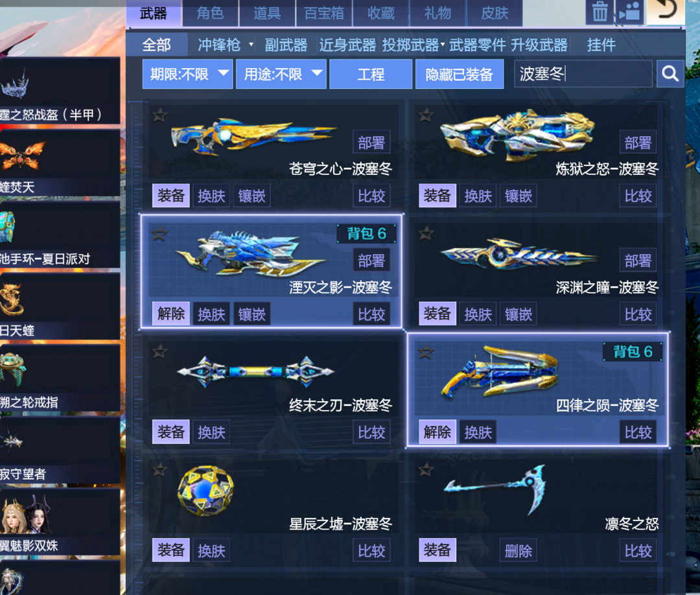Click 删除 button for 凛冬之怒
Image resolution: width=700 pixels, height=595 pixels.
point(519,551)
